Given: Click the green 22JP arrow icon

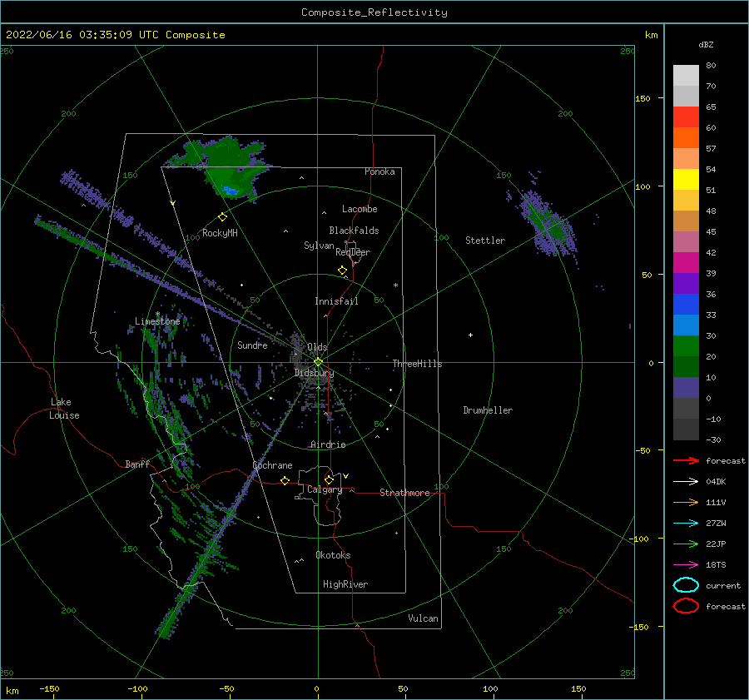Looking at the screenshot, I should (x=686, y=544).
